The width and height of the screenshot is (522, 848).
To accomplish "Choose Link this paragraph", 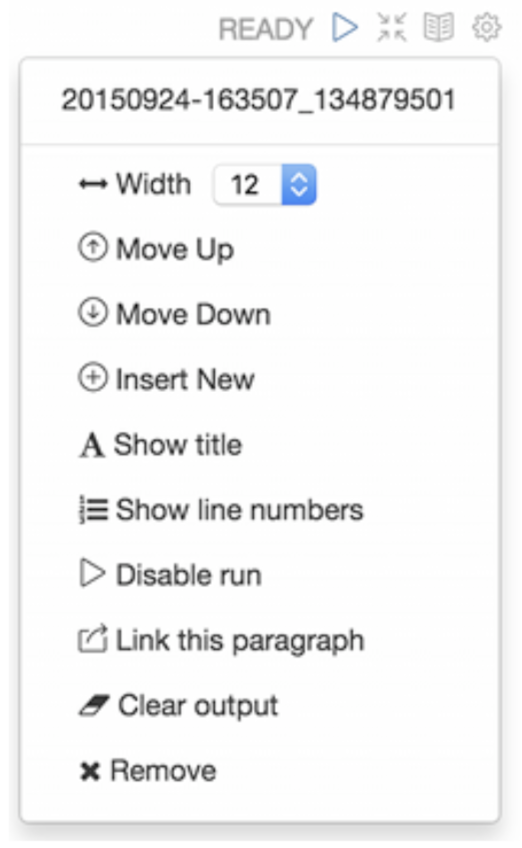I will (x=222, y=641).
